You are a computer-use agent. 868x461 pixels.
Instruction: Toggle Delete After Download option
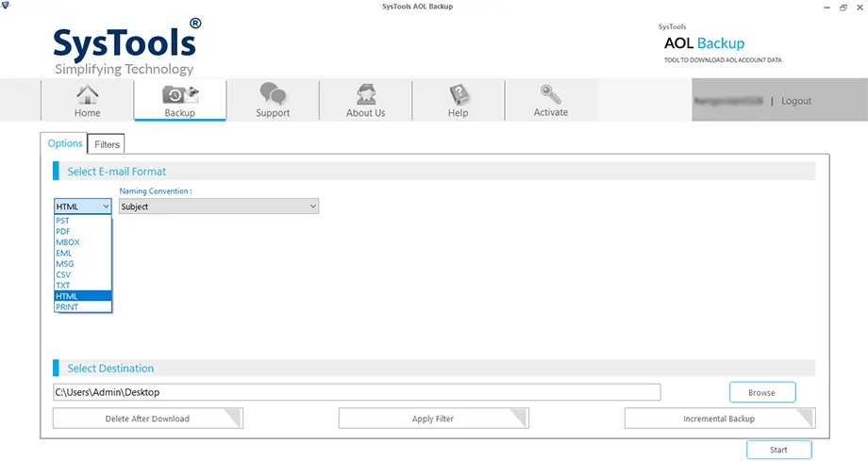point(148,419)
